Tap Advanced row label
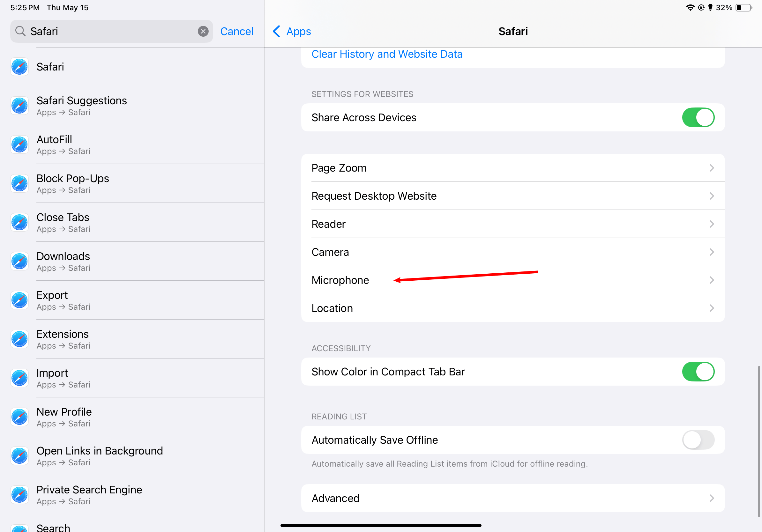The width and height of the screenshot is (762, 532). coord(336,498)
